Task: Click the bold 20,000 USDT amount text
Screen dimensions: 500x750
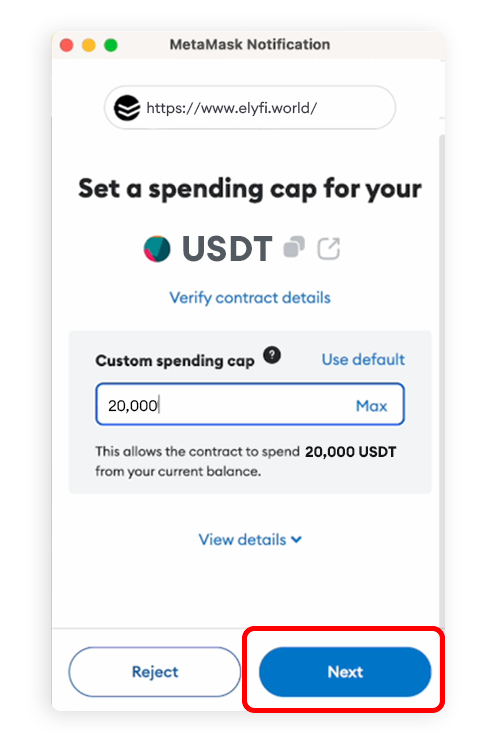Action: pyautogui.click(x=351, y=452)
